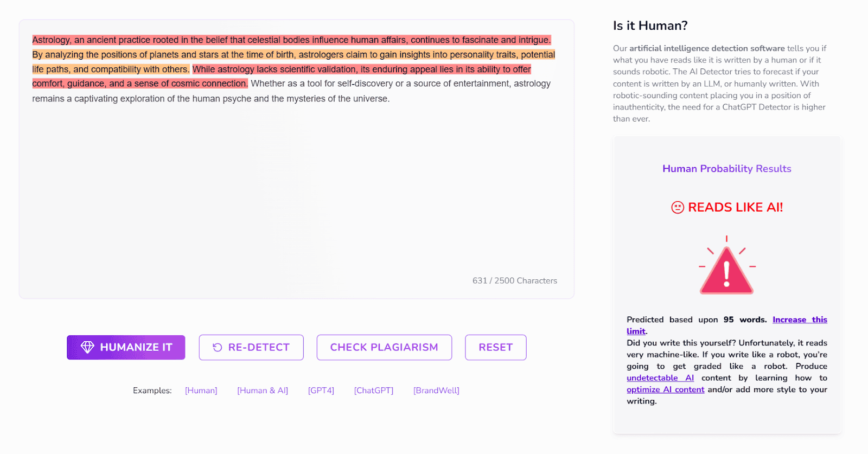Click the red highlighted first sentence about astrology
Image resolution: width=868 pixels, height=454 pixels.
point(291,40)
